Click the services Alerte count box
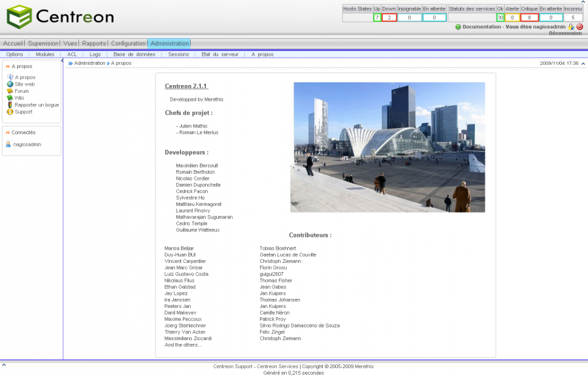The width and height of the screenshot is (588, 376). point(512,18)
